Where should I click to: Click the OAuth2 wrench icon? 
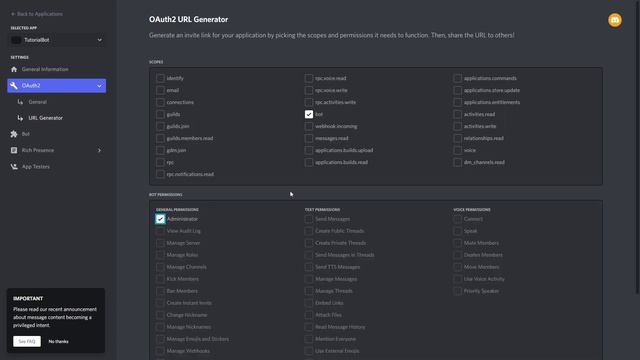(x=14, y=86)
